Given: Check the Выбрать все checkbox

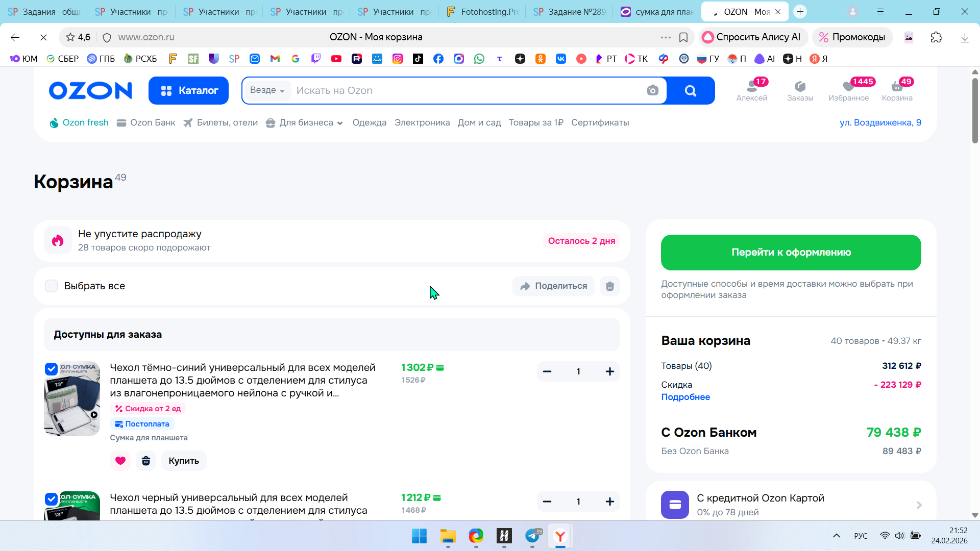Looking at the screenshot, I should click(52, 286).
